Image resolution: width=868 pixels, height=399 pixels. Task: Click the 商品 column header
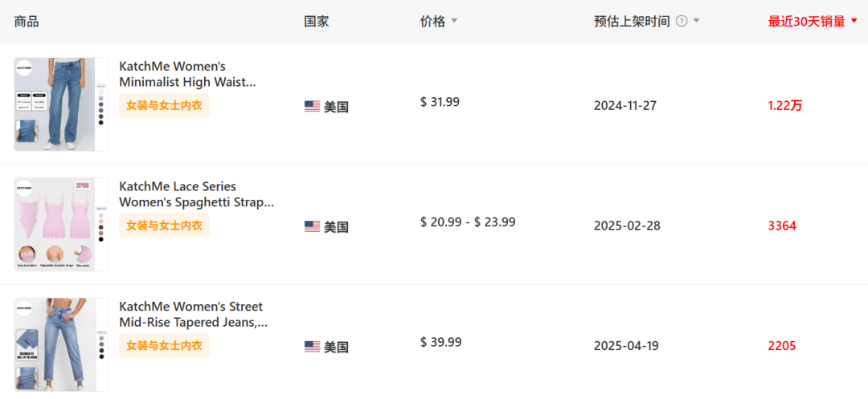coord(27,22)
